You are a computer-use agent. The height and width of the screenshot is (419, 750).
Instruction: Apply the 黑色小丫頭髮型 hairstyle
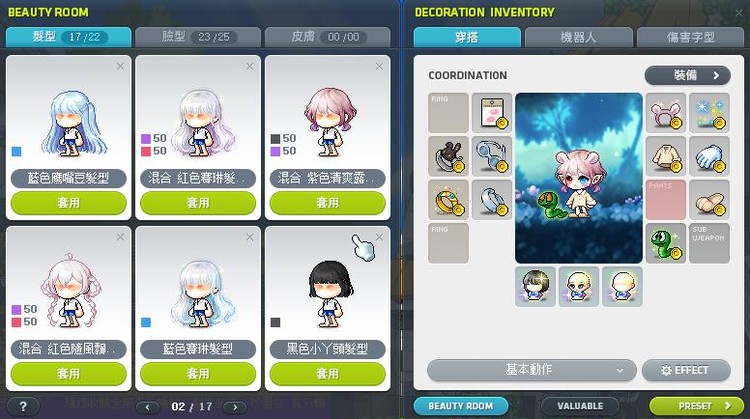pyautogui.click(x=328, y=374)
